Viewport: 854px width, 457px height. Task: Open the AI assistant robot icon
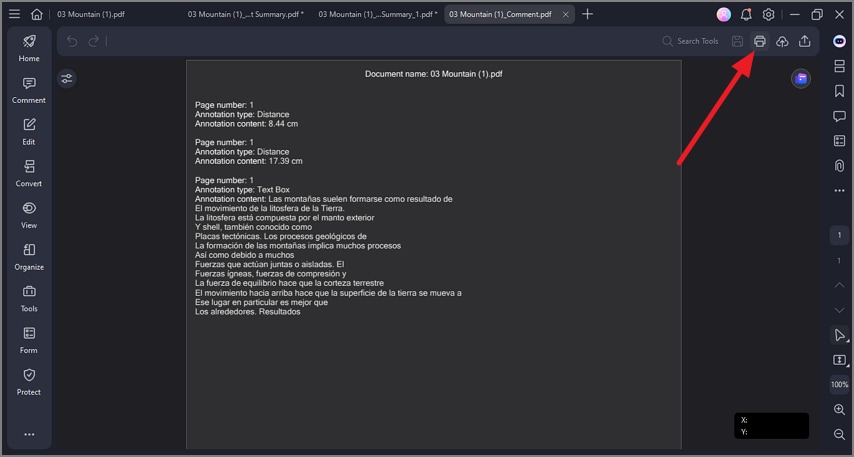839,41
